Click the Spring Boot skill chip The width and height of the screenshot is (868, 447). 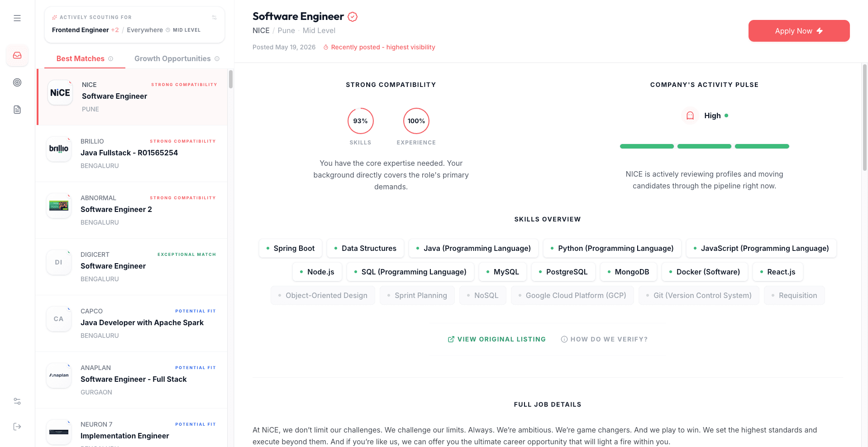click(x=290, y=248)
